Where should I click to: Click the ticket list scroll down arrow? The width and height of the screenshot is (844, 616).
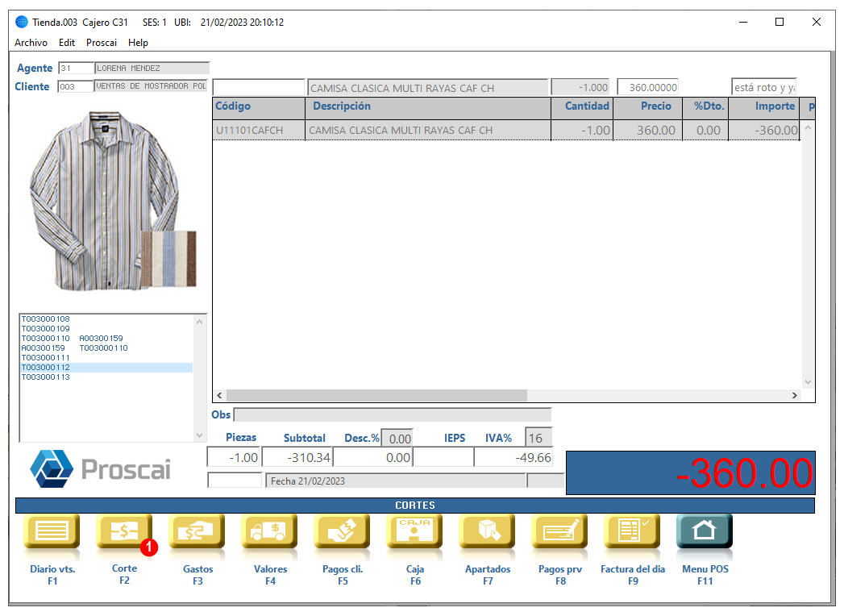point(200,435)
